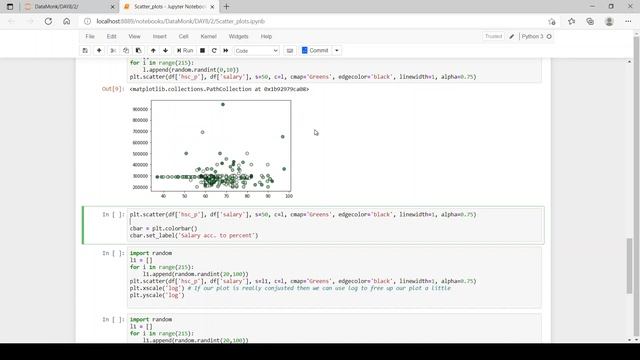
Task: Open browser settings and more menu
Action: [x=628, y=21]
